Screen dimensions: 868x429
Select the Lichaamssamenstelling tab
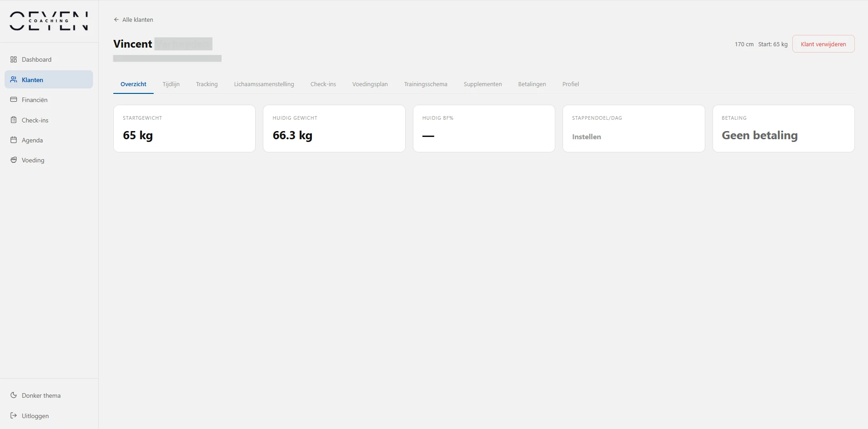click(x=264, y=84)
